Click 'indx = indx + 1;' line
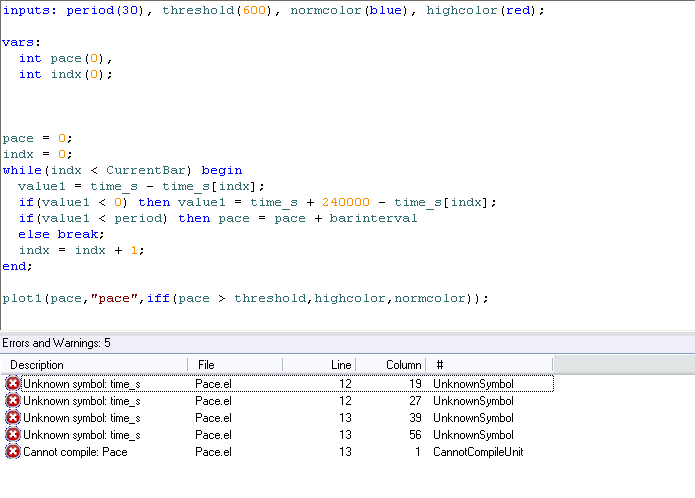The image size is (695, 498). [x=82, y=250]
